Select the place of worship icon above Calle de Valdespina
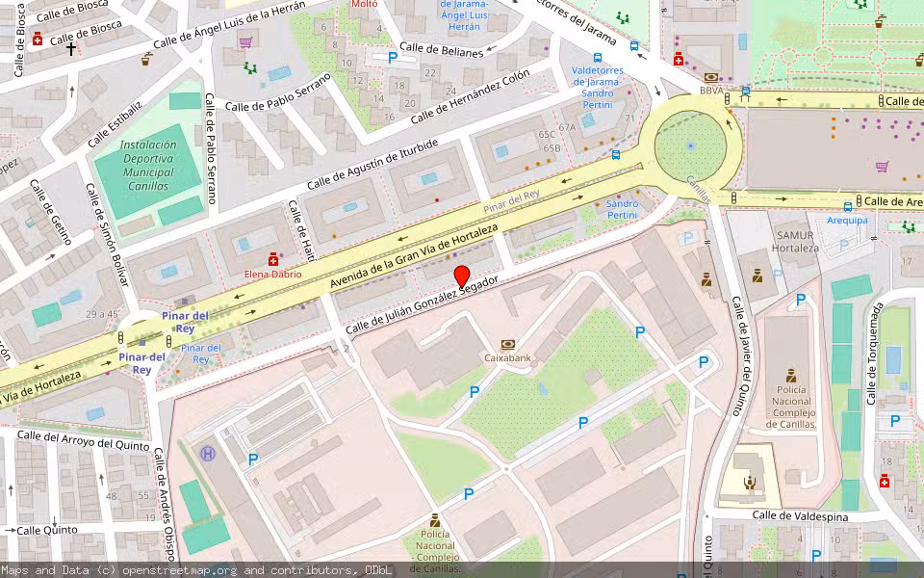Screen dimensions: 924x578 tap(750, 483)
